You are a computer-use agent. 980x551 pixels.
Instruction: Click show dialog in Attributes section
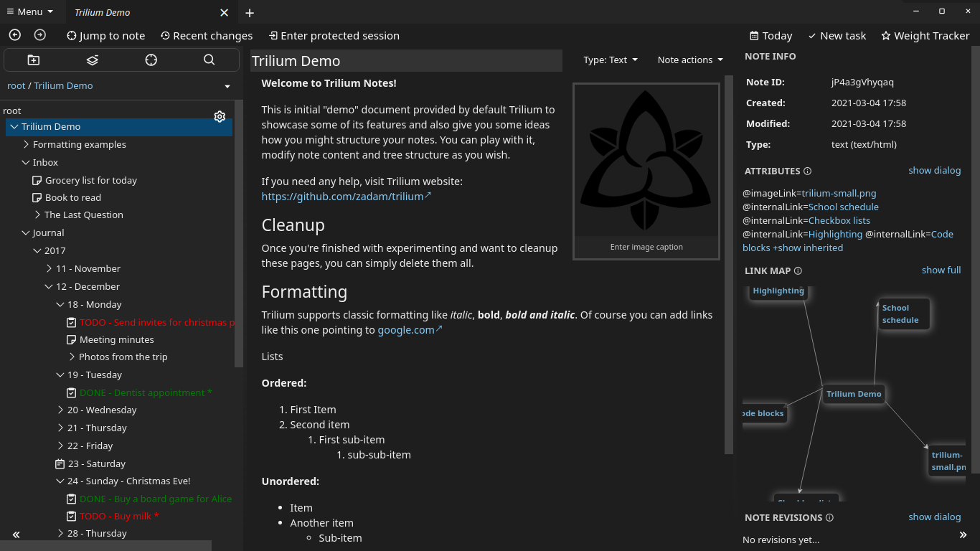tap(934, 170)
